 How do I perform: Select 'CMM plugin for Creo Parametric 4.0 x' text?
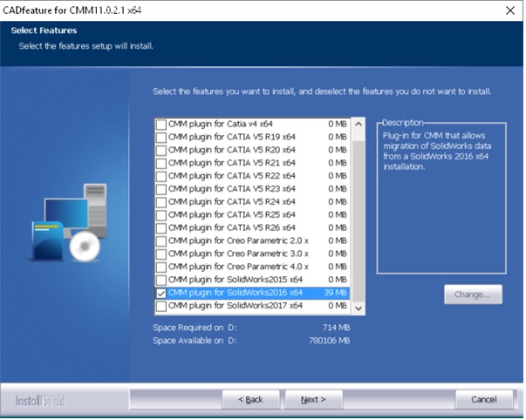click(238, 267)
